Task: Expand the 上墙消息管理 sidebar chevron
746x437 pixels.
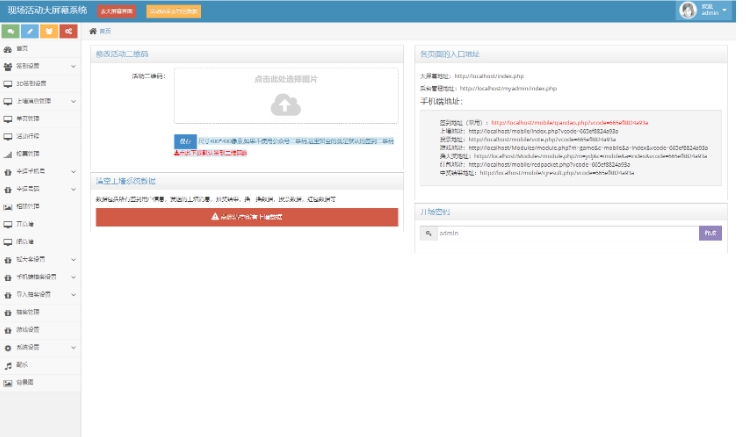Action: coord(73,102)
